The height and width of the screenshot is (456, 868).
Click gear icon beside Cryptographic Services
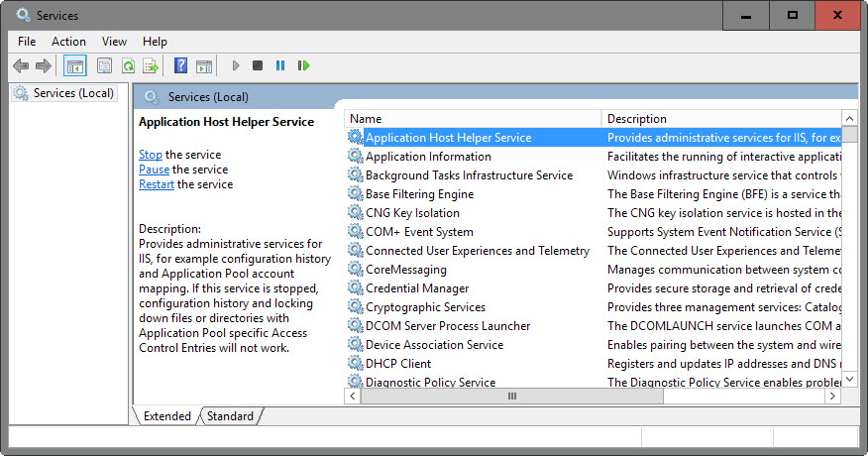click(356, 307)
